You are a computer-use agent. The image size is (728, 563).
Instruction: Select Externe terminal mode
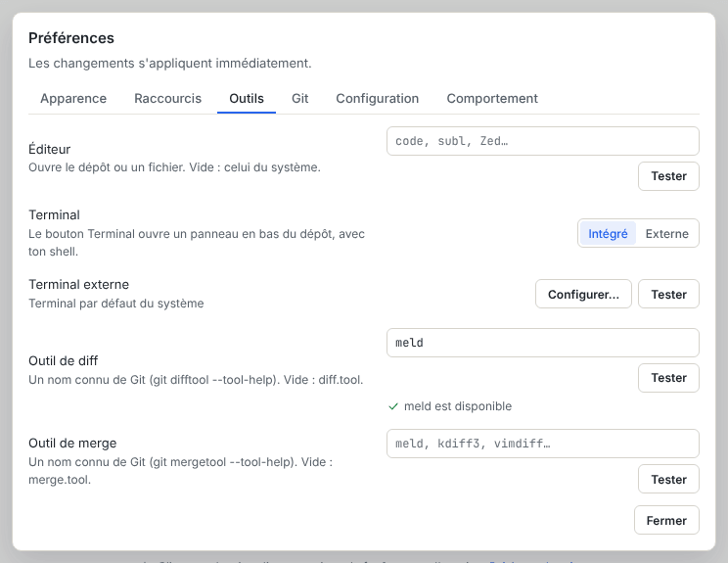click(x=666, y=234)
